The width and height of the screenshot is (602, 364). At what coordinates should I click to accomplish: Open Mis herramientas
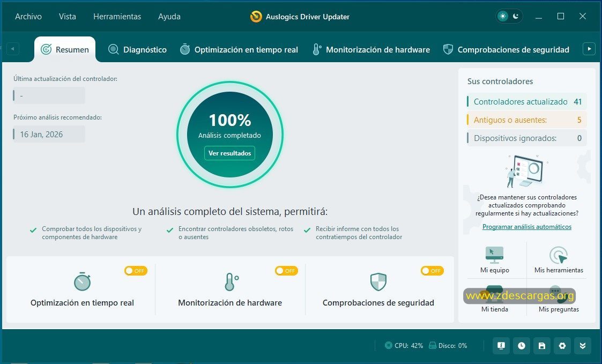click(559, 259)
